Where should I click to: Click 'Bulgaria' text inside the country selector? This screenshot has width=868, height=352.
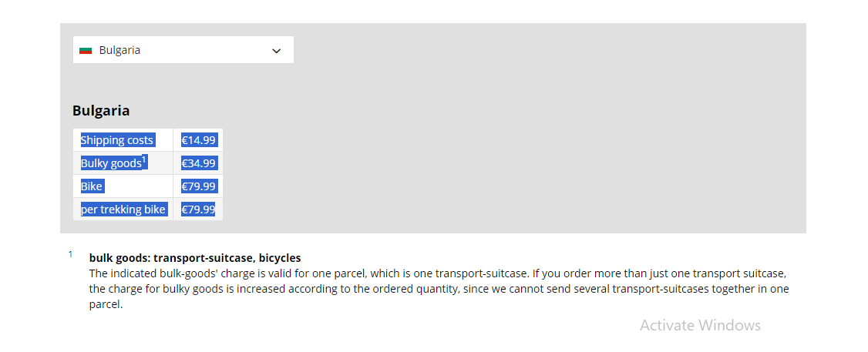coord(119,50)
